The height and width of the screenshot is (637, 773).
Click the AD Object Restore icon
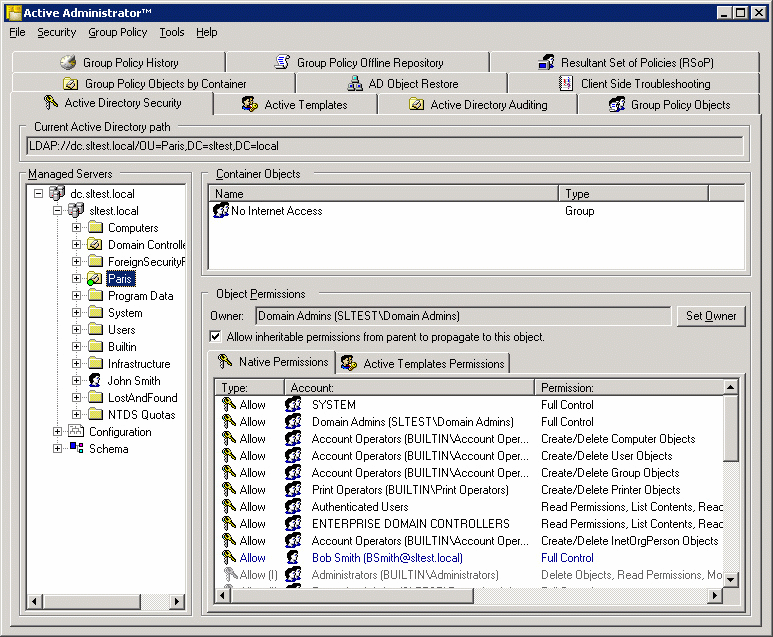coord(355,84)
